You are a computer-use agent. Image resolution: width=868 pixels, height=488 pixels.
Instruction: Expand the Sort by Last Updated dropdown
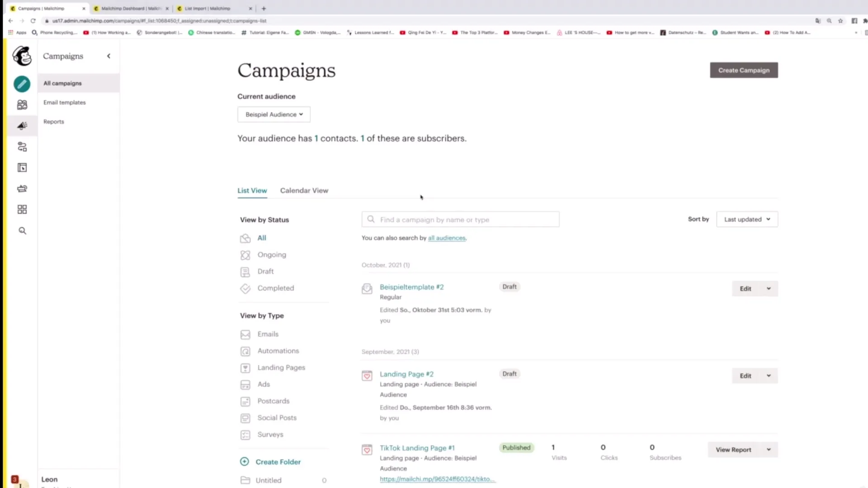coord(747,219)
